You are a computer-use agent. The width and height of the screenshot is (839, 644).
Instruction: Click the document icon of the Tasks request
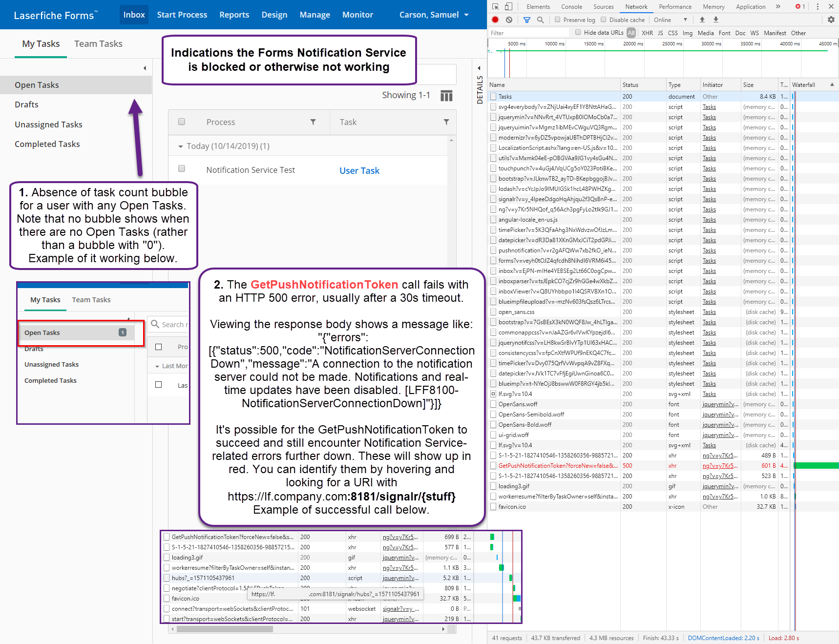[x=493, y=97]
